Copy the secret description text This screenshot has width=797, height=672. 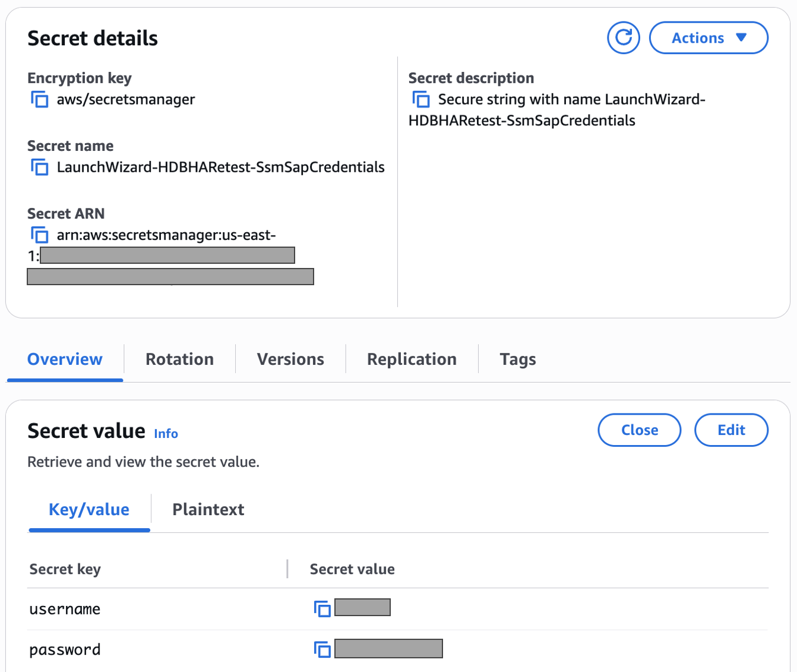[x=421, y=99]
